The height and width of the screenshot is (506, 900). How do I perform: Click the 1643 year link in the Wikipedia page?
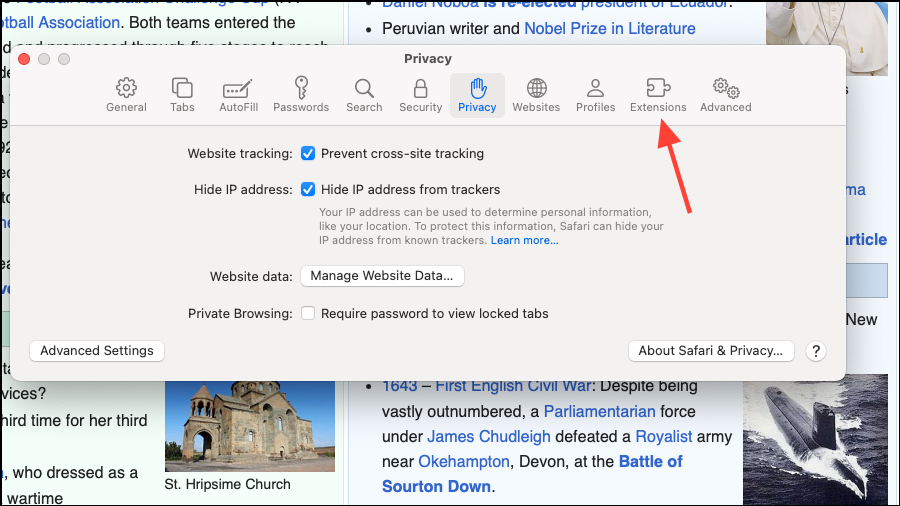[399, 387]
